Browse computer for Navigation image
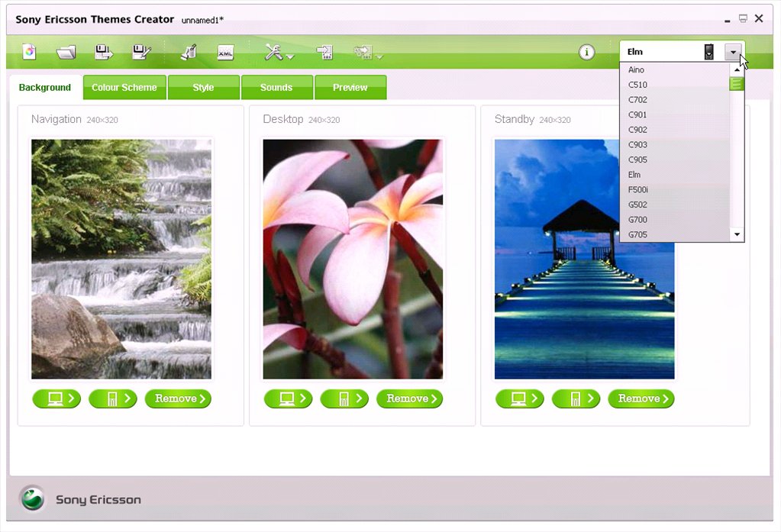781x532 pixels. coord(56,398)
